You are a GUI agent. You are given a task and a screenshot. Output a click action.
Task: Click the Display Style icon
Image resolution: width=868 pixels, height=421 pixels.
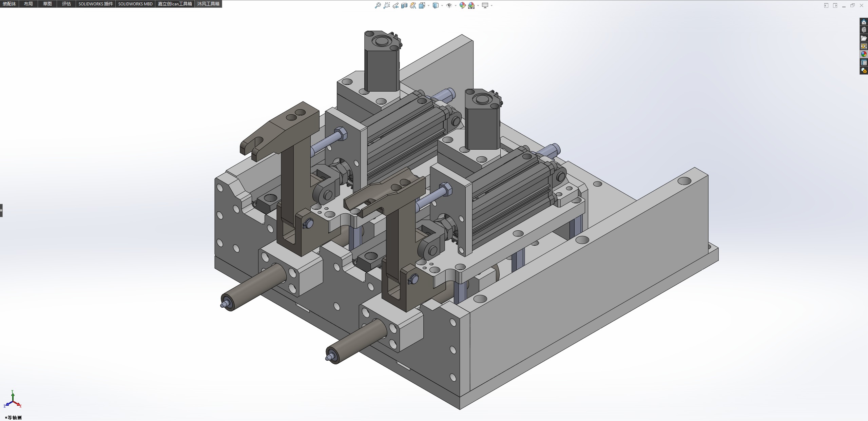click(x=436, y=5)
